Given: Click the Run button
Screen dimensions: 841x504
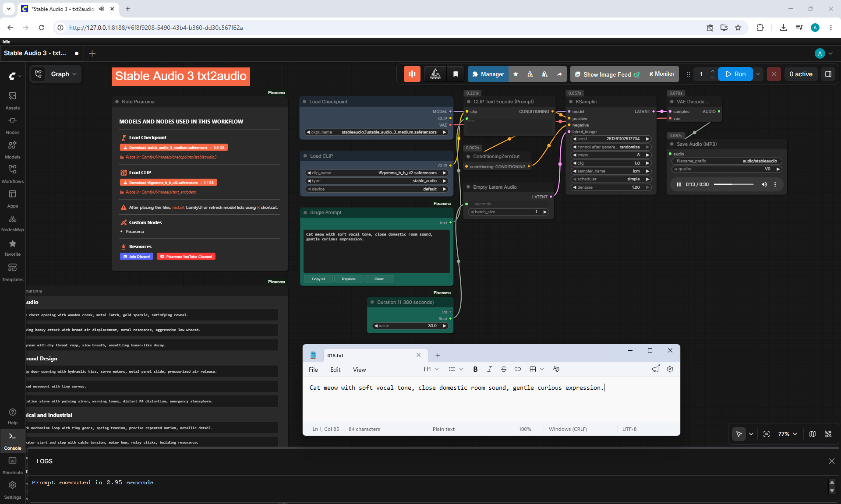Looking at the screenshot, I should (x=735, y=74).
